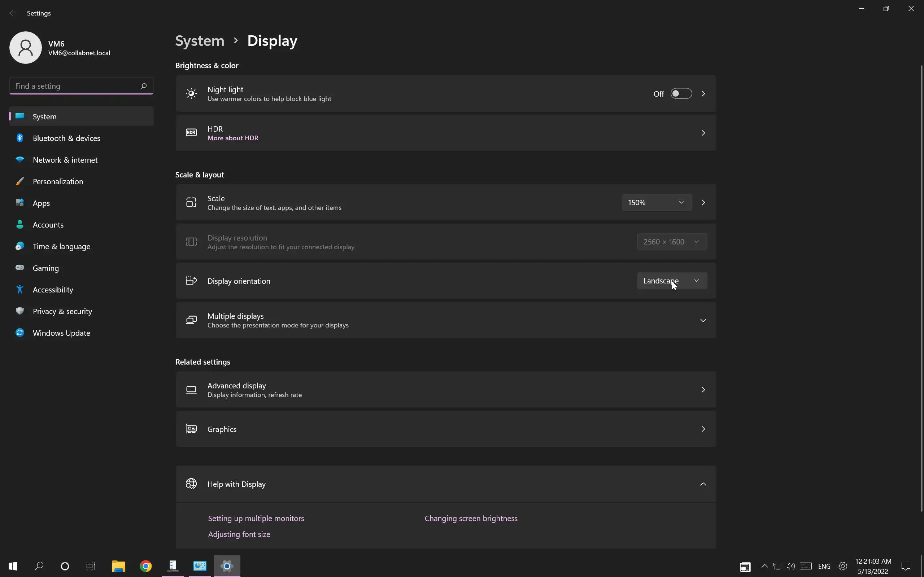924x577 pixels.
Task: Click the Gaming controller icon in the sidebar
Action: (x=20, y=268)
